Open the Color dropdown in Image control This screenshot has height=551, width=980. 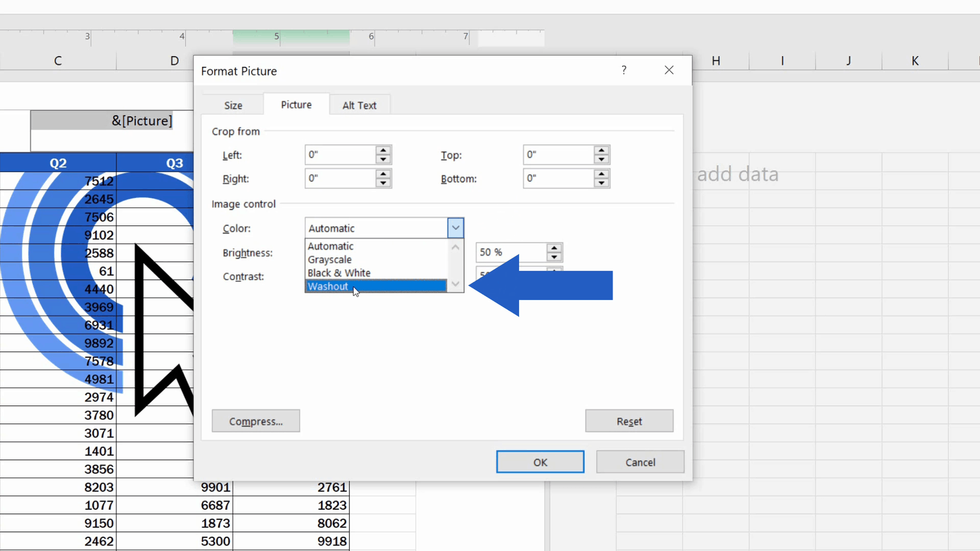point(455,228)
